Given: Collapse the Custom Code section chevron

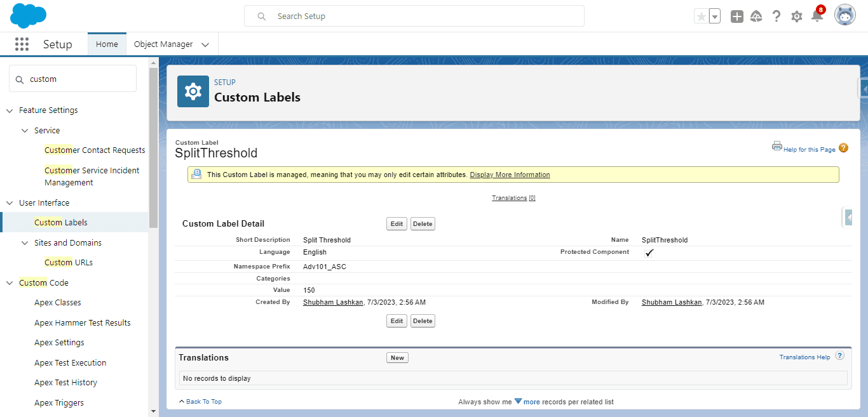Looking at the screenshot, I should [10, 283].
